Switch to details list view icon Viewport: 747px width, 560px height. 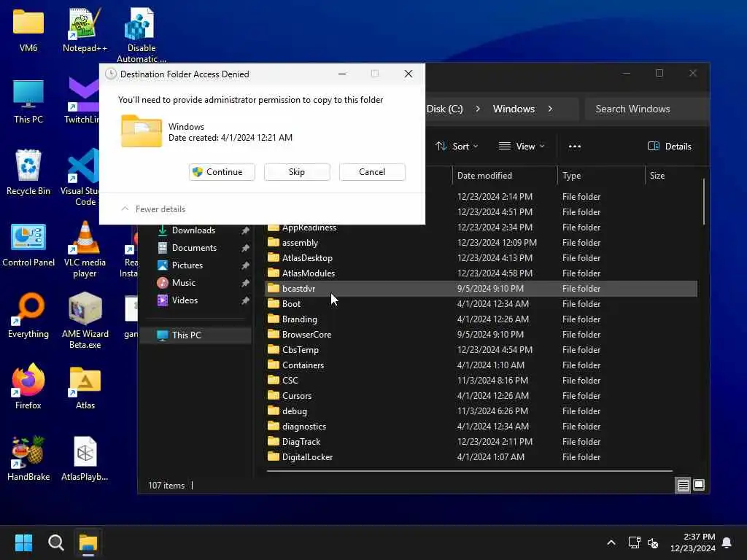(x=683, y=485)
